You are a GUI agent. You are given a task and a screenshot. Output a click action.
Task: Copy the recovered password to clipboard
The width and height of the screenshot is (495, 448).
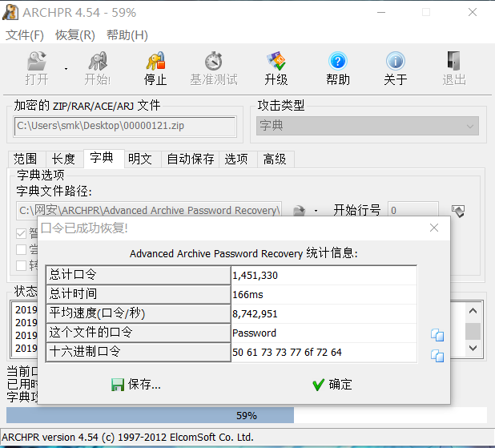pyautogui.click(x=437, y=335)
